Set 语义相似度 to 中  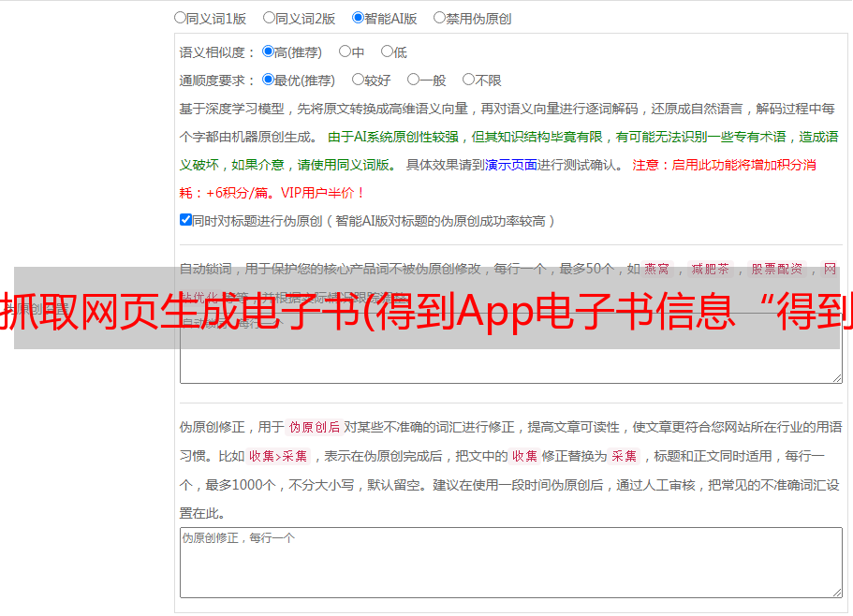345,51
